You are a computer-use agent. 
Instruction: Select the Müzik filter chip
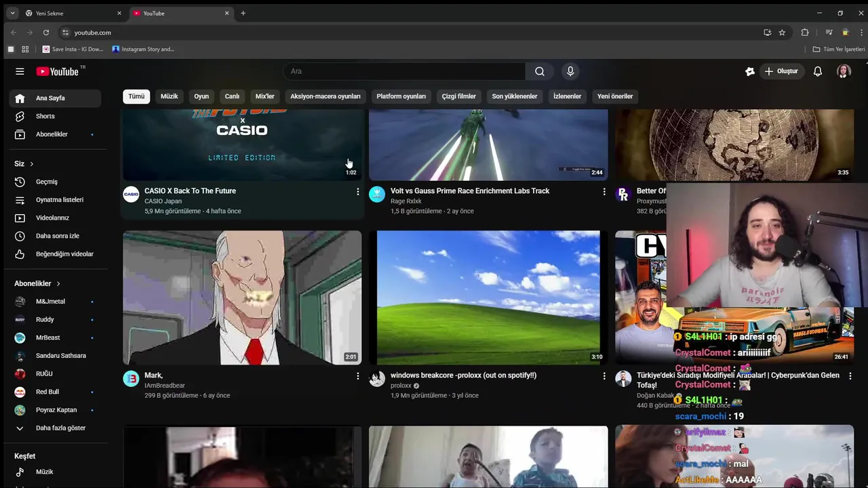point(170,96)
